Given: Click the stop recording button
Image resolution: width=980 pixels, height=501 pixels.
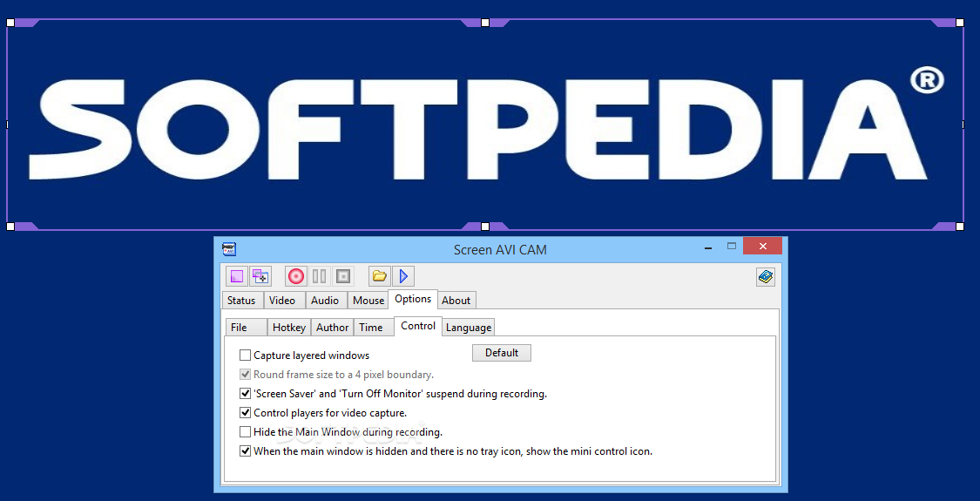Looking at the screenshot, I should pos(342,276).
